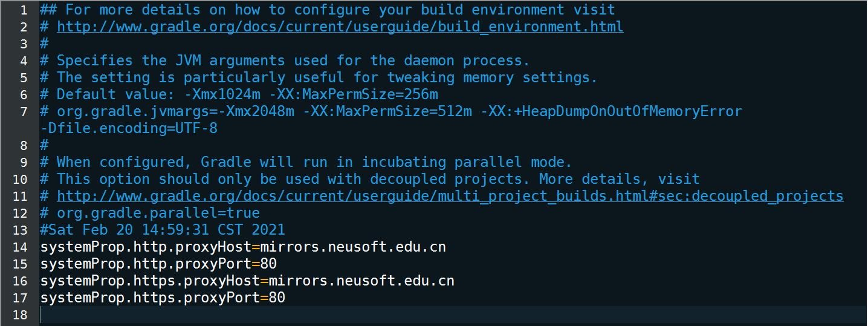Click the equals sign on https.proxyPort line
Screen dimensions: 868x326
(264, 298)
